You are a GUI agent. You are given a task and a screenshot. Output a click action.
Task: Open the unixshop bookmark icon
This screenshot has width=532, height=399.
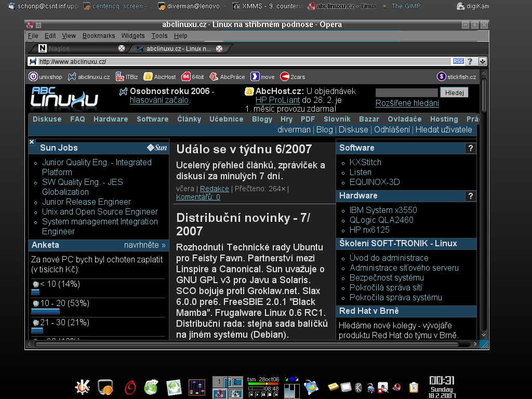33,77
